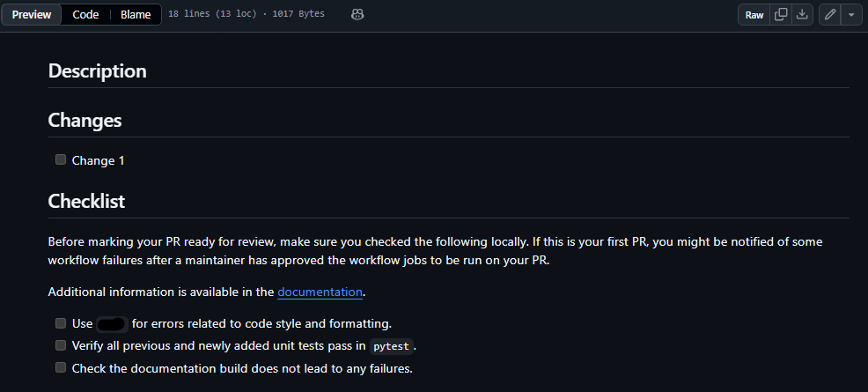Screen dimensions: 868x392
Task: Open the documentation link
Action: click(x=320, y=292)
